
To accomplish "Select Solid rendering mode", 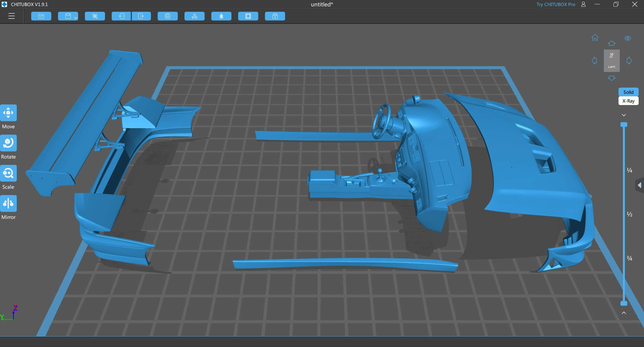I will pos(628,92).
